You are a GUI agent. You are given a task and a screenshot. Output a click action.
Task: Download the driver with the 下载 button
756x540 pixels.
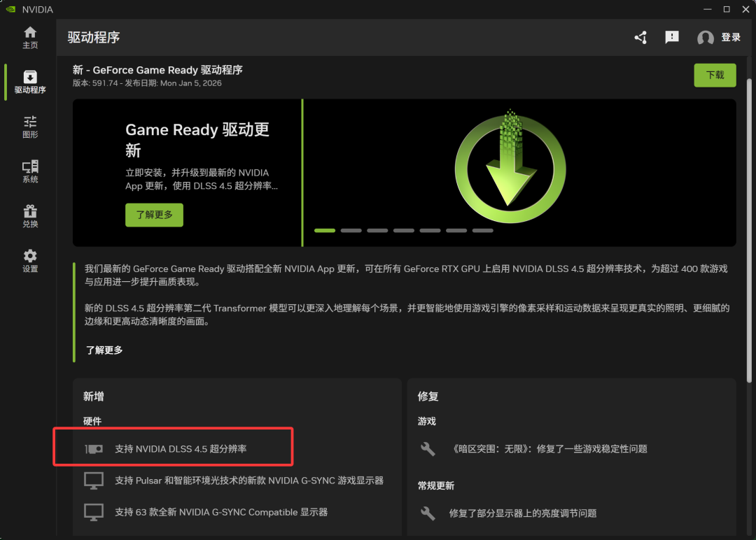click(715, 75)
